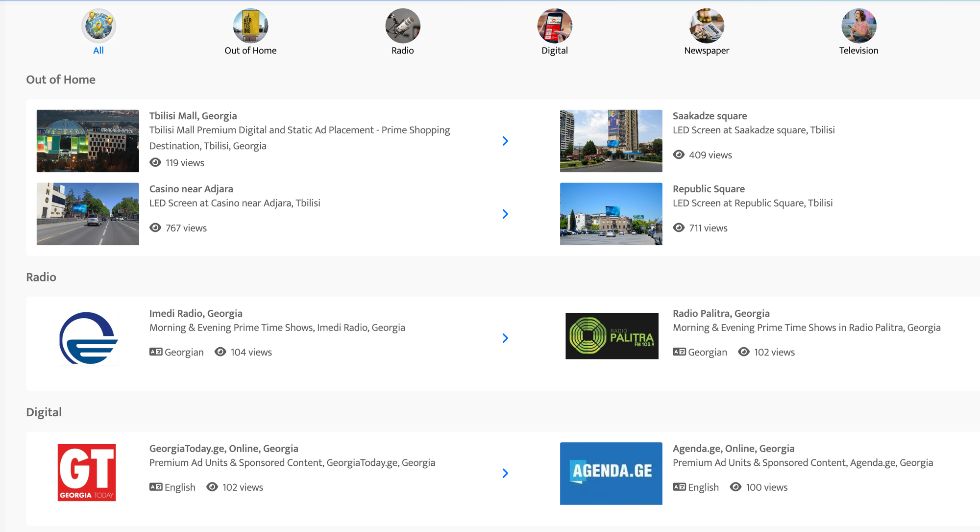Switch to the Radio tab label
Image resolution: width=980 pixels, height=532 pixels.
click(403, 51)
